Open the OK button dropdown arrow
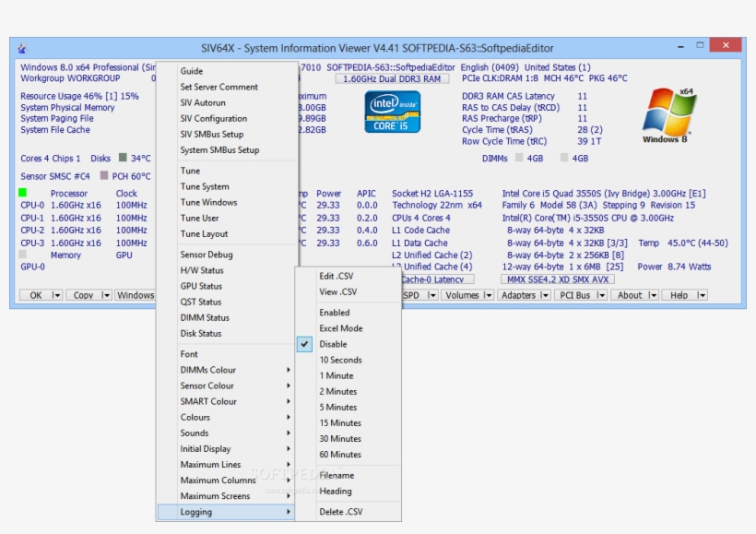This screenshot has height=534, width=756. coord(57,295)
